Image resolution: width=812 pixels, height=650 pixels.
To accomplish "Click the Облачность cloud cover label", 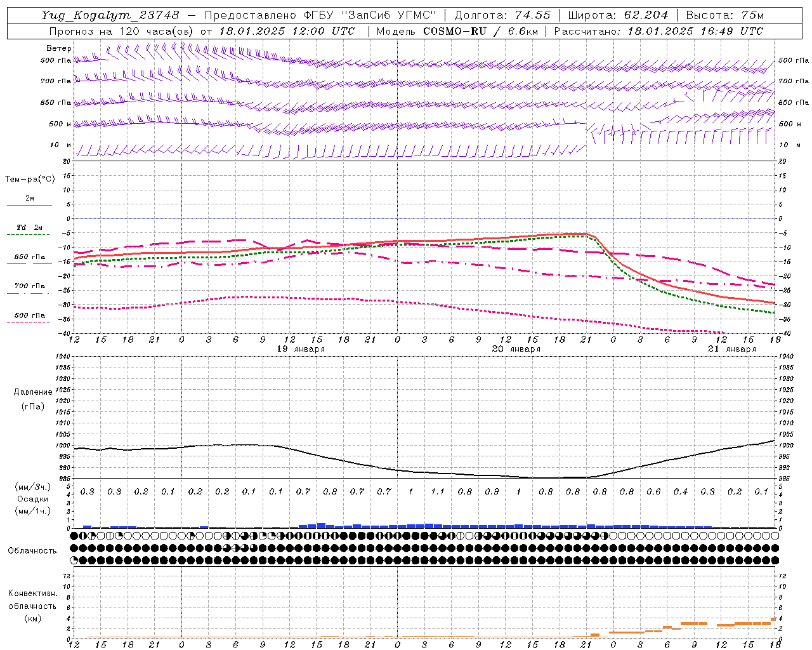I will point(32,551).
